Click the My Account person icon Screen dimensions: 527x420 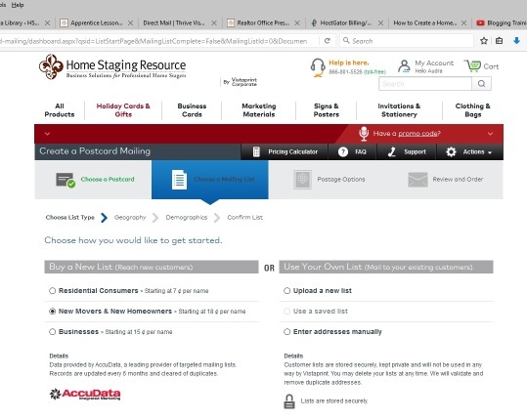point(404,66)
